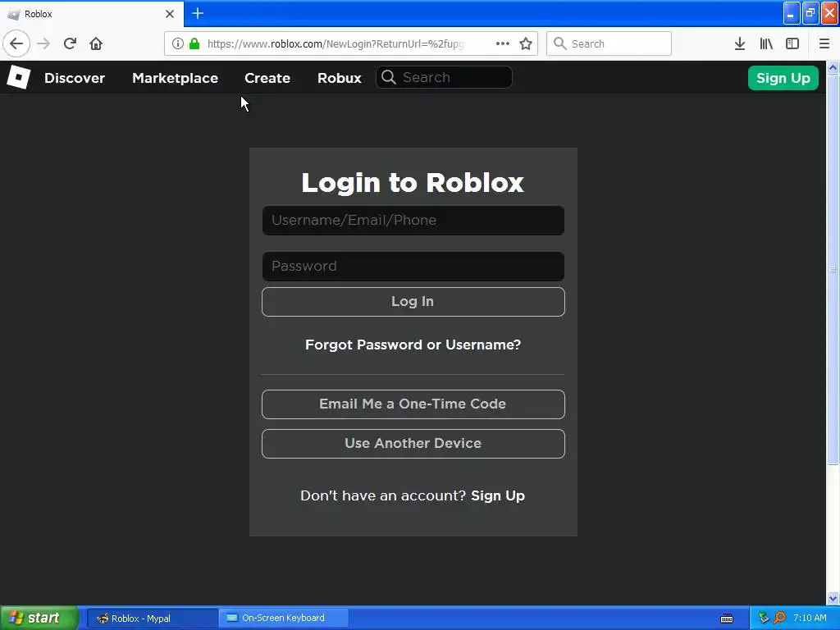Open the browser hamburger menu
The height and width of the screenshot is (630, 840).
pos(824,43)
